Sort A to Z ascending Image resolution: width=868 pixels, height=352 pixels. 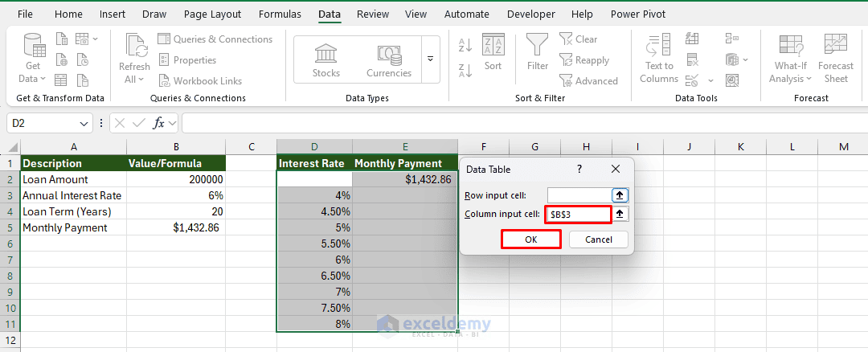pos(465,46)
